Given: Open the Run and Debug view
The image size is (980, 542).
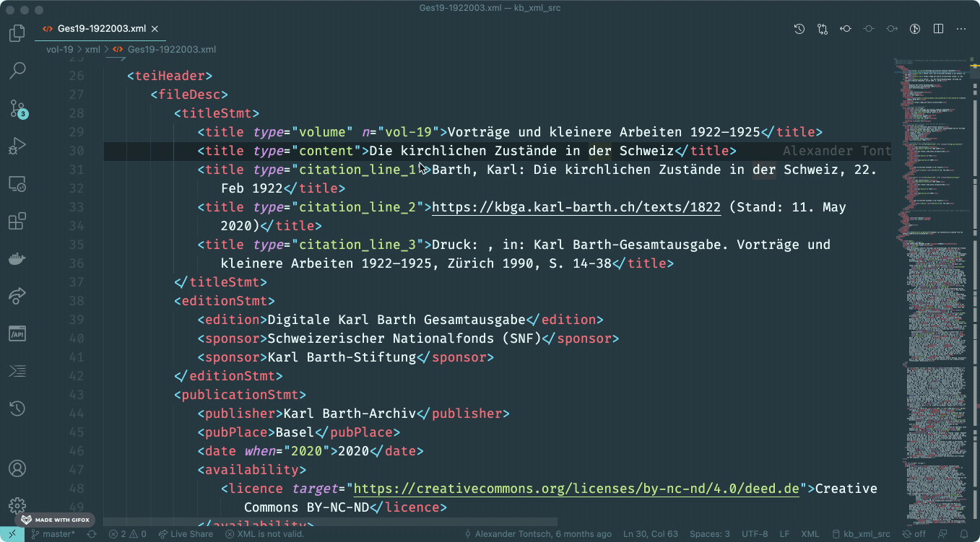Looking at the screenshot, I should click(17, 146).
